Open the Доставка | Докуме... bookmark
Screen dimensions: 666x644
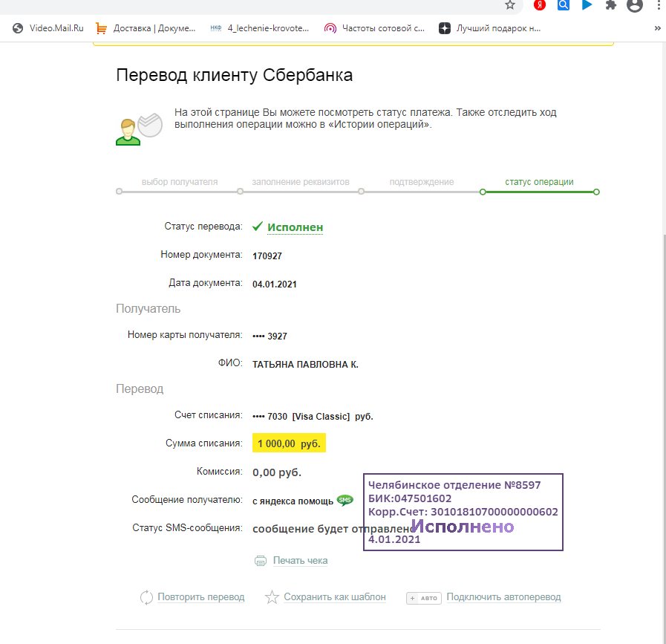click(x=146, y=28)
